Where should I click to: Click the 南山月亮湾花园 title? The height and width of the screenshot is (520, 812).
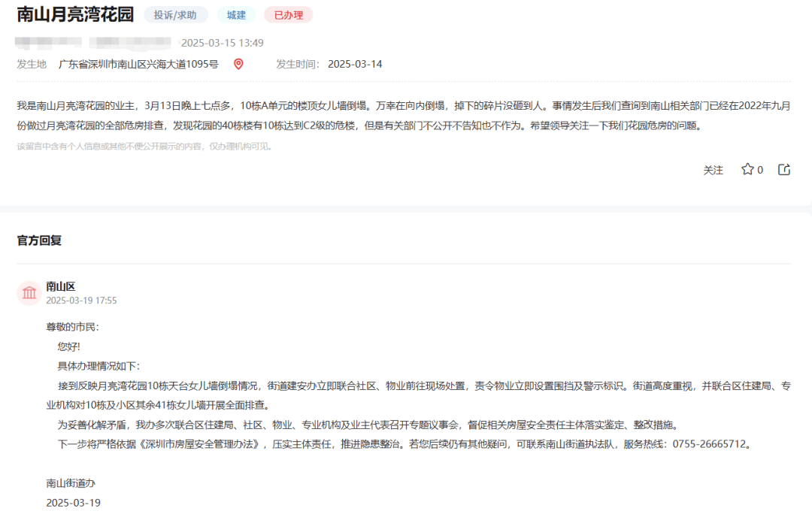coord(75,15)
